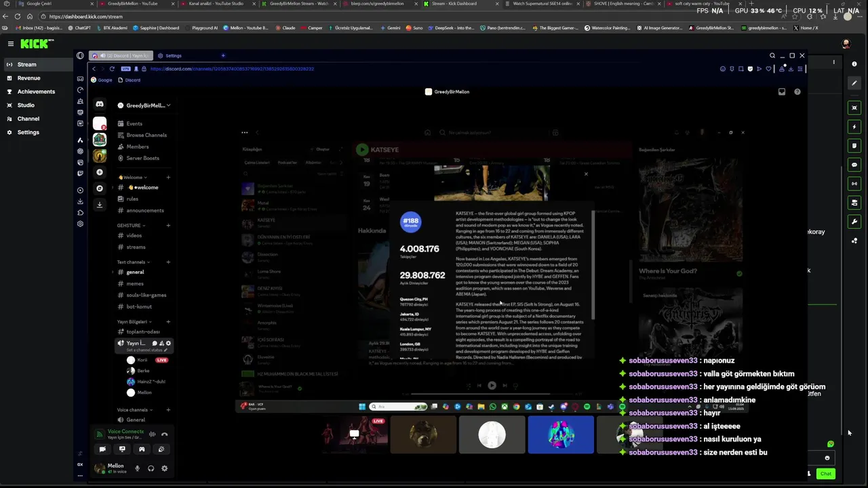Collapse Text channels category

pyautogui.click(x=133, y=262)
